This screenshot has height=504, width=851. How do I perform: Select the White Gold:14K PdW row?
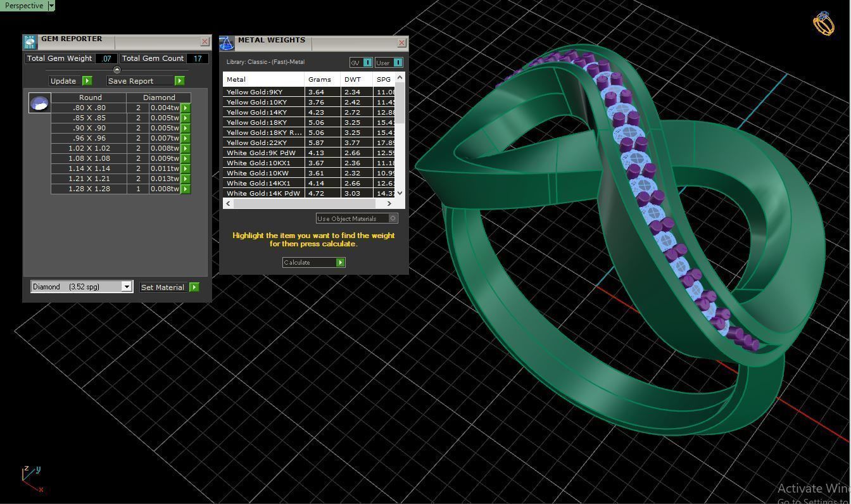click(x=309, y=193)
